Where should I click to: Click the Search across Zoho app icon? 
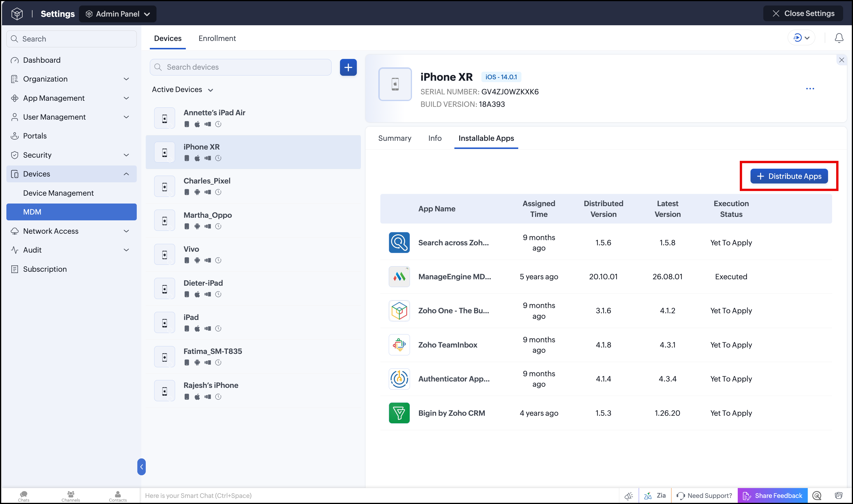pos(399,242)
